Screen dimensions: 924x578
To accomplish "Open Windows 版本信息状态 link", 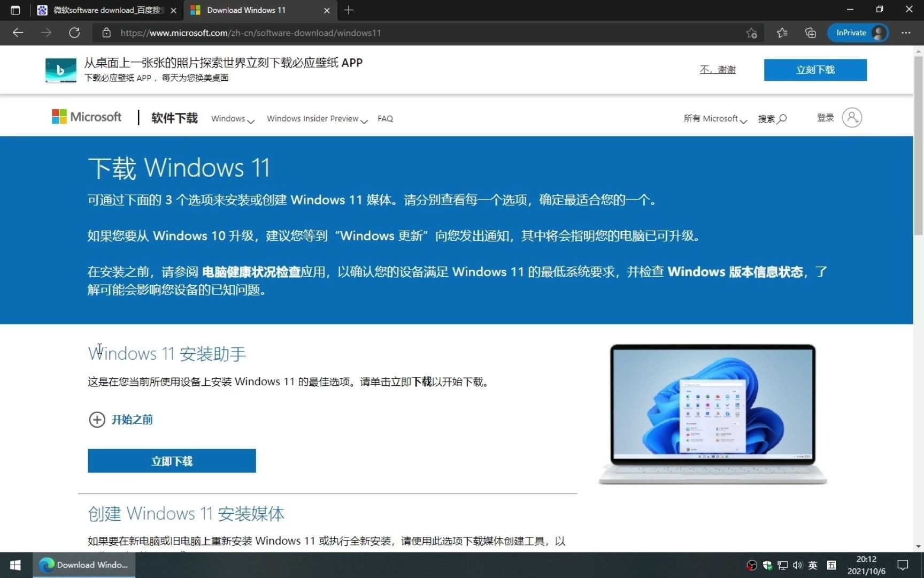I will click(x=735, y=272).
